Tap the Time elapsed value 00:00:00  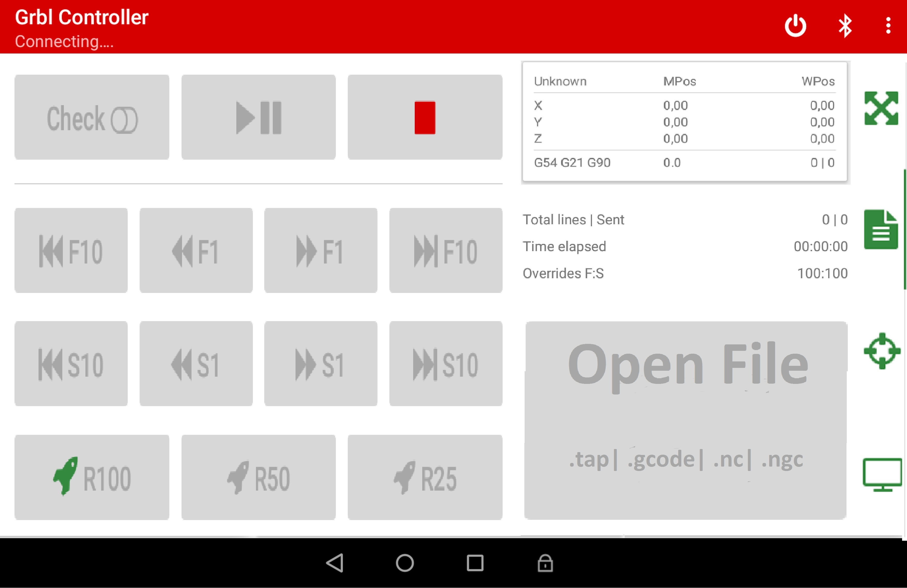click(820, 246)
